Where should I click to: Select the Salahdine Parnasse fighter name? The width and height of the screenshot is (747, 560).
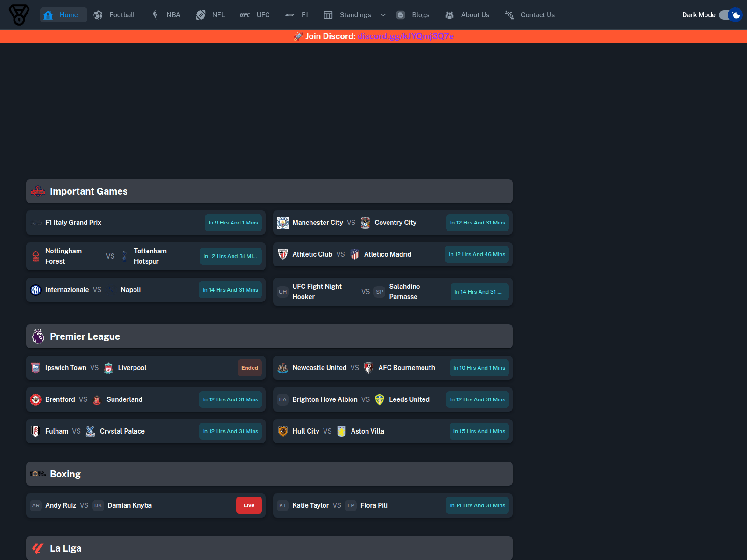[404, 292]
